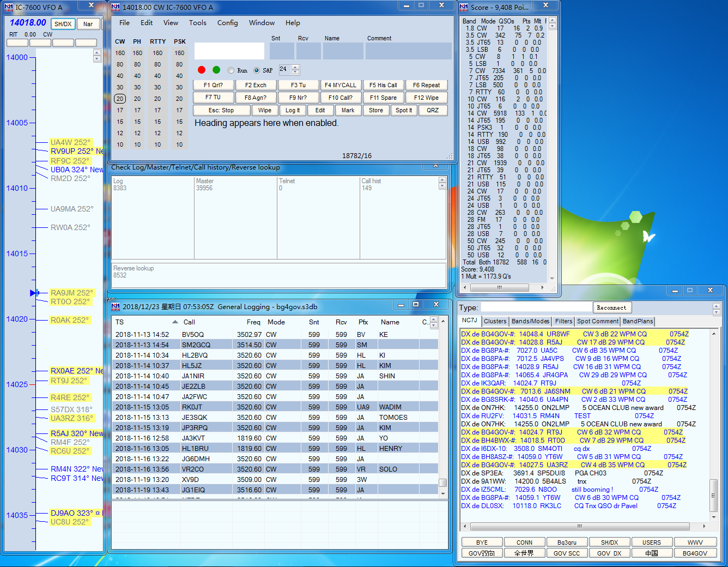This screenshot has height=567, width=728.
Task: Click the F5 His Call button
Action: tap(383, 85)
